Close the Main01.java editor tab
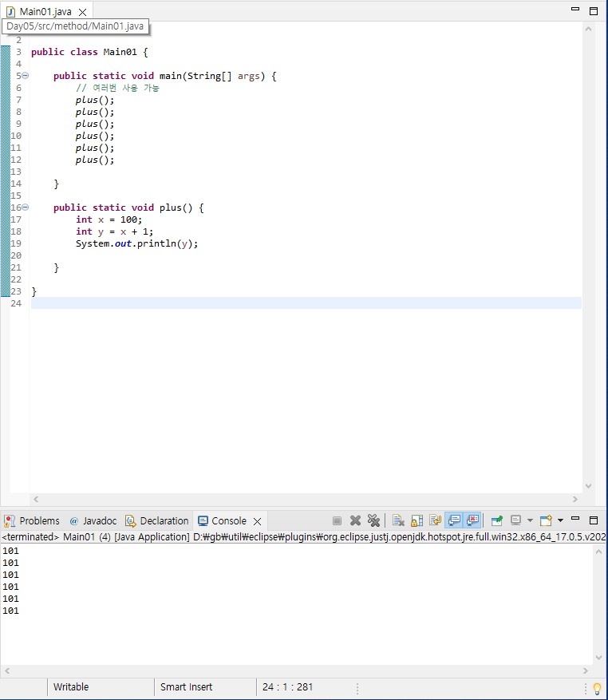This screenshot has width=608, height=700. point(83,12)
